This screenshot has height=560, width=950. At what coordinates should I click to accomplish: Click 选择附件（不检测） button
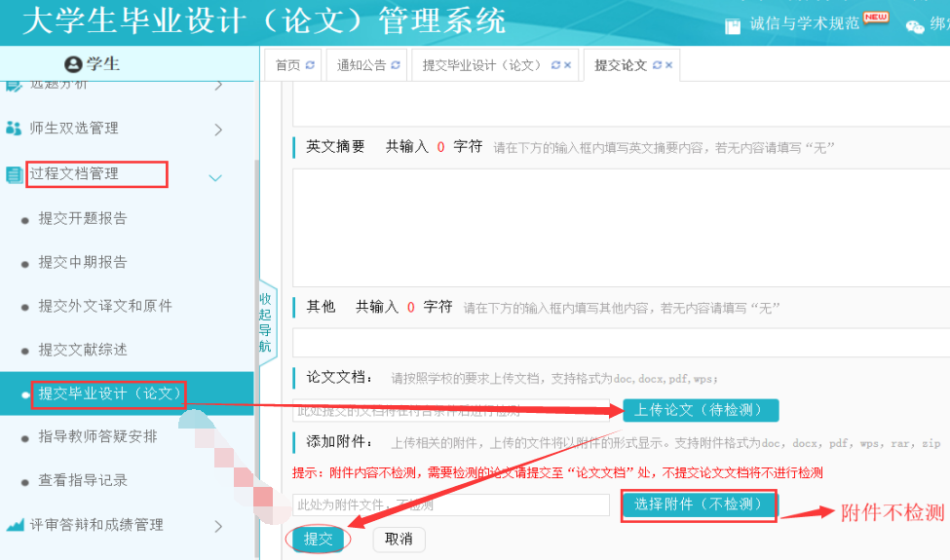(x=699, y=504)
